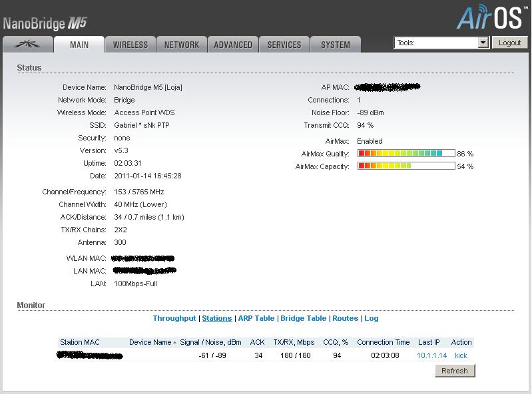Select station connection time 02:03:08
Screen dimensions: 532x394
tap(385, 355)
